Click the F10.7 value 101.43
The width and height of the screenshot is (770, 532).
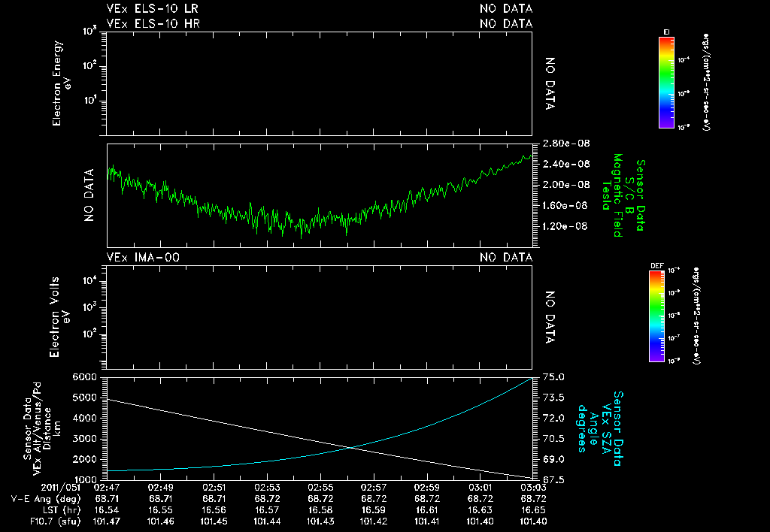coord(320,521)
